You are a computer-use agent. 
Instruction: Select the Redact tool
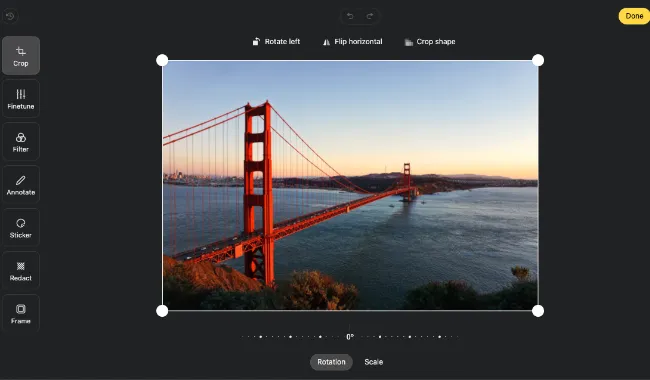click(21, 271)
